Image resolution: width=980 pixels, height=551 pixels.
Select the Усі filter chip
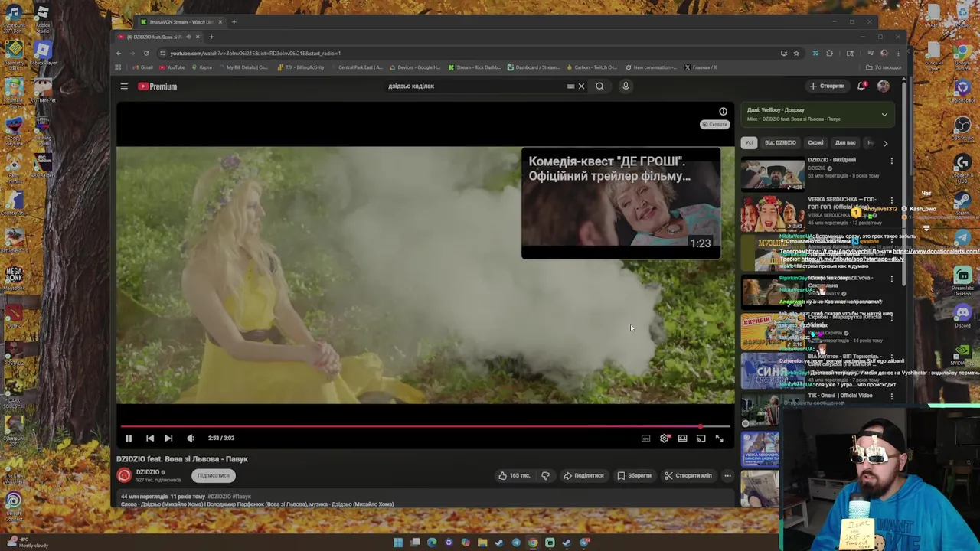point(749,142)
